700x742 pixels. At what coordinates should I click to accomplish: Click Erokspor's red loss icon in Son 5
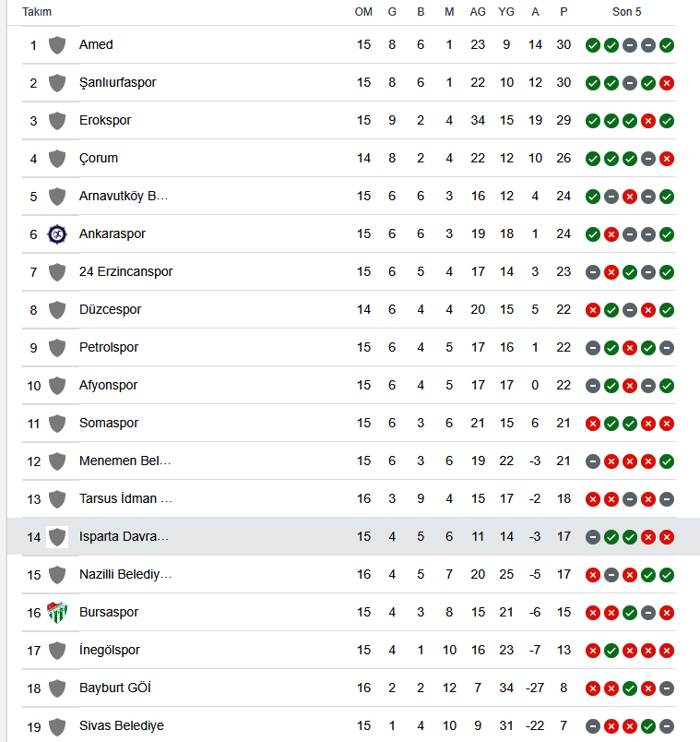coord(648,121)
